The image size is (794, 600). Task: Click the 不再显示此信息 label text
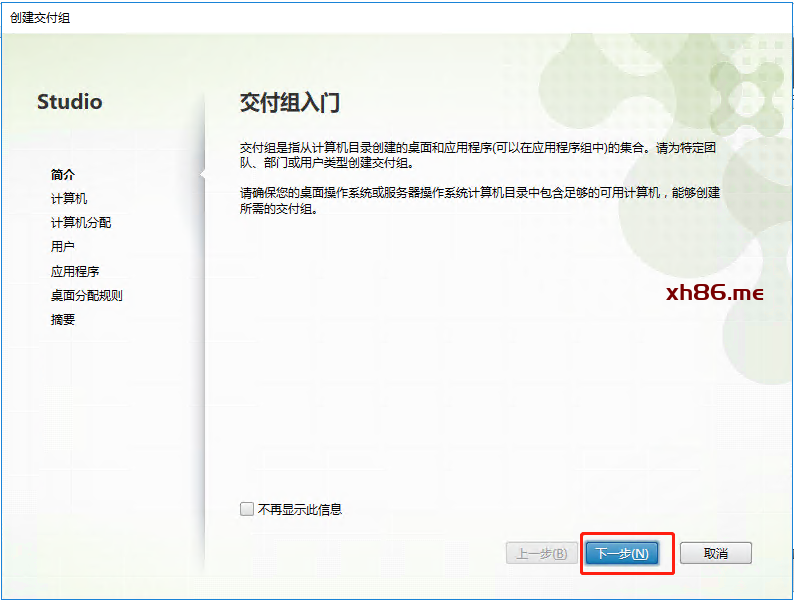click(x=300, y=509)
